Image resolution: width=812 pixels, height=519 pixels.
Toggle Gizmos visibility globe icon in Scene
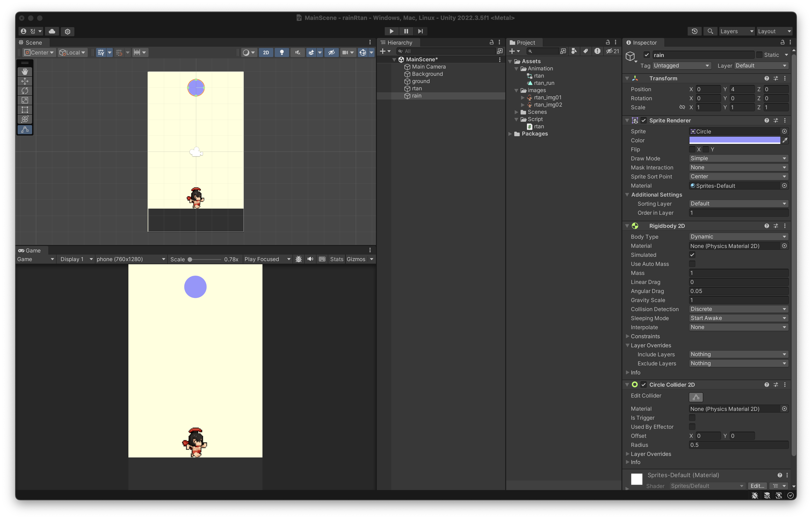coord(363,52)
